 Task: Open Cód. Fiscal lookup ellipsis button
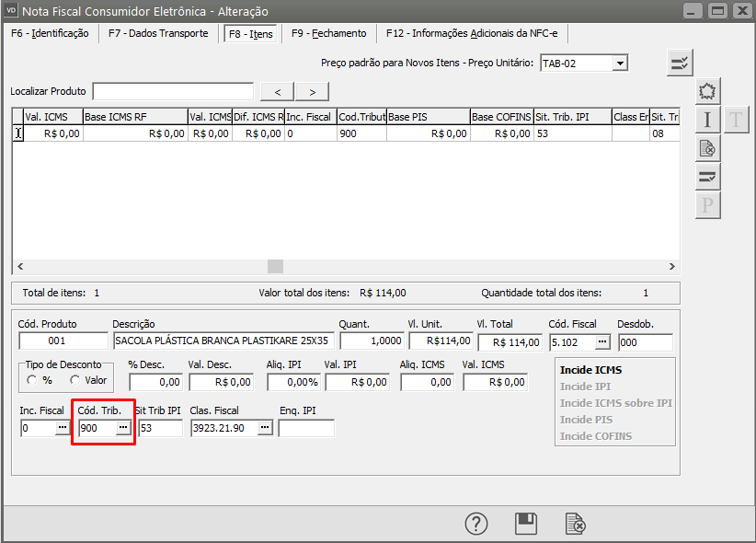point(602,341)
